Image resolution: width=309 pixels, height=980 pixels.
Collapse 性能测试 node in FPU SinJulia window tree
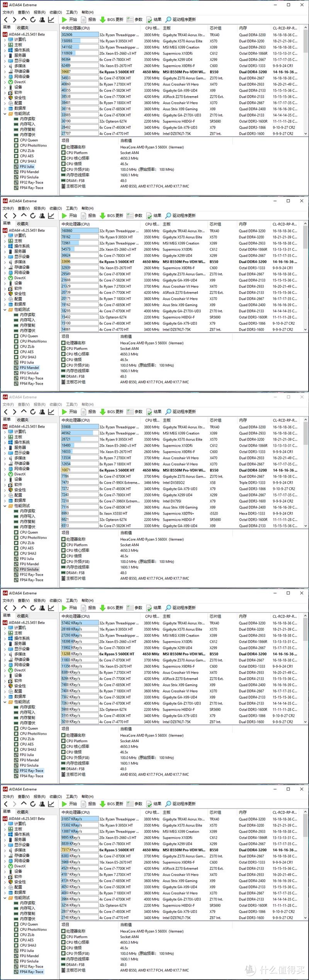tap(5, 506)
